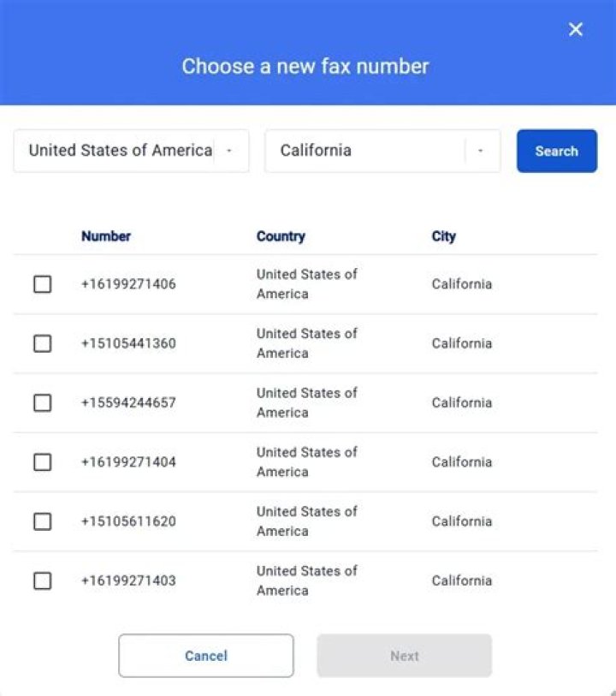The image size is (616, 696).
Task: Click the Number column header
Action: pyautogui.click(x=105, y=236)
